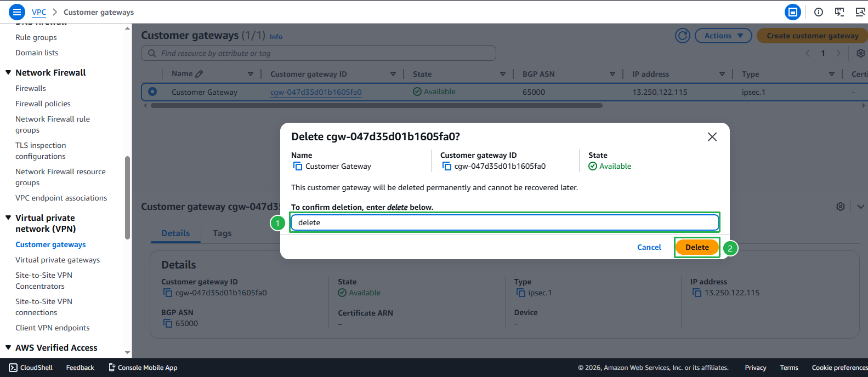Viewport: 868px width, 377px height.
Task: Open VPC endpoint associations
Action: (x=61, y=198)
